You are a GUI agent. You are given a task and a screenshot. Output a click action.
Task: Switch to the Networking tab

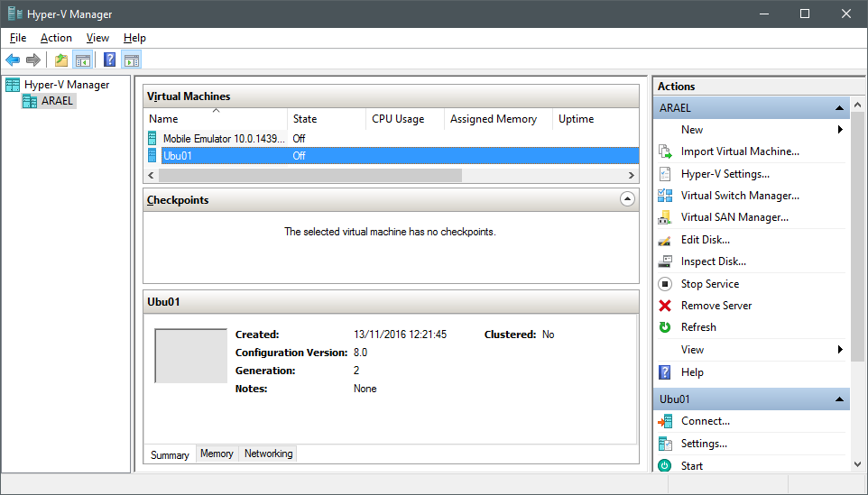[269, 454]
